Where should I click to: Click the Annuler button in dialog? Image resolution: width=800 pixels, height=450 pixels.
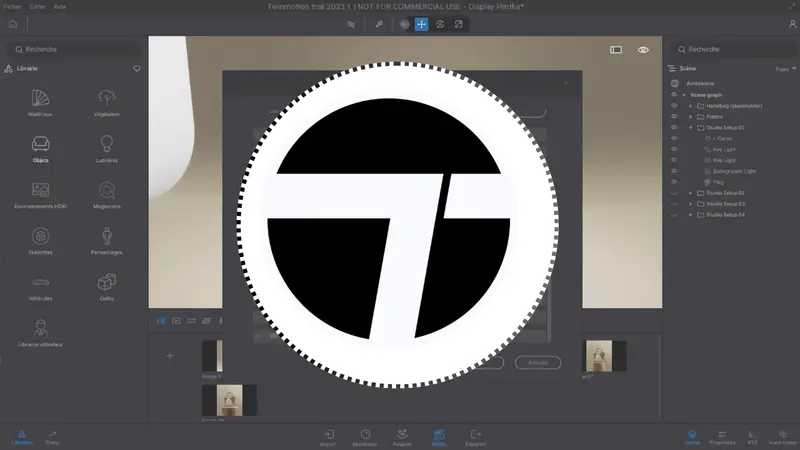[538, 362]
